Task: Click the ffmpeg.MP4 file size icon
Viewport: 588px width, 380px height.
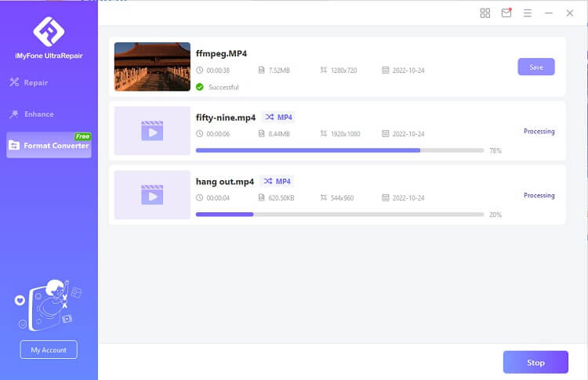Action: coord(261,70)
